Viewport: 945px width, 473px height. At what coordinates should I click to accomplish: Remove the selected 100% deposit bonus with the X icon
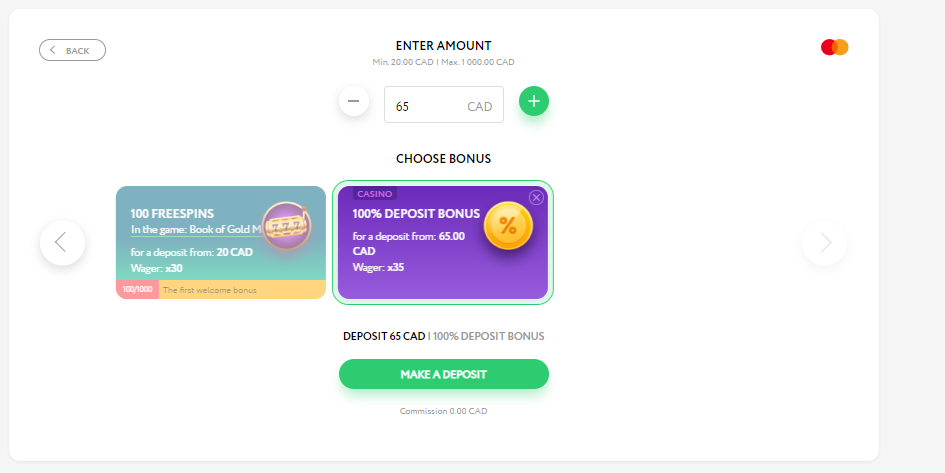coord(536,198)
